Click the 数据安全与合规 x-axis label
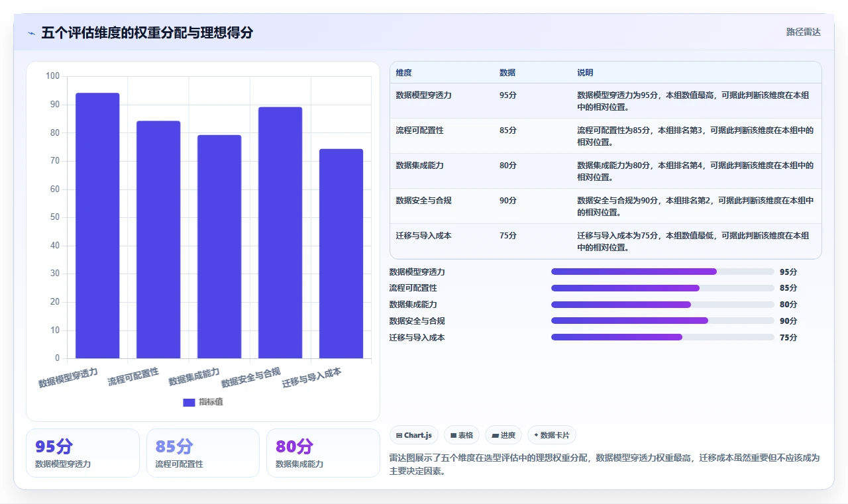 click(x=251, y=377)
